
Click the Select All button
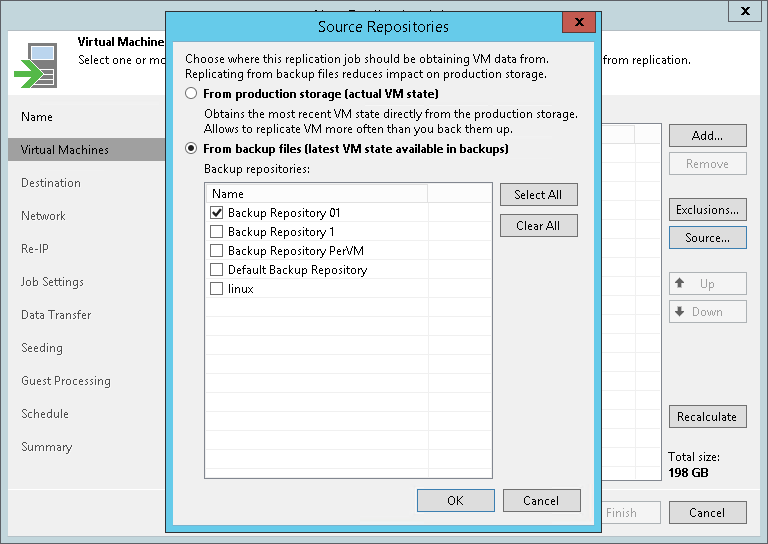pos(538,195)
